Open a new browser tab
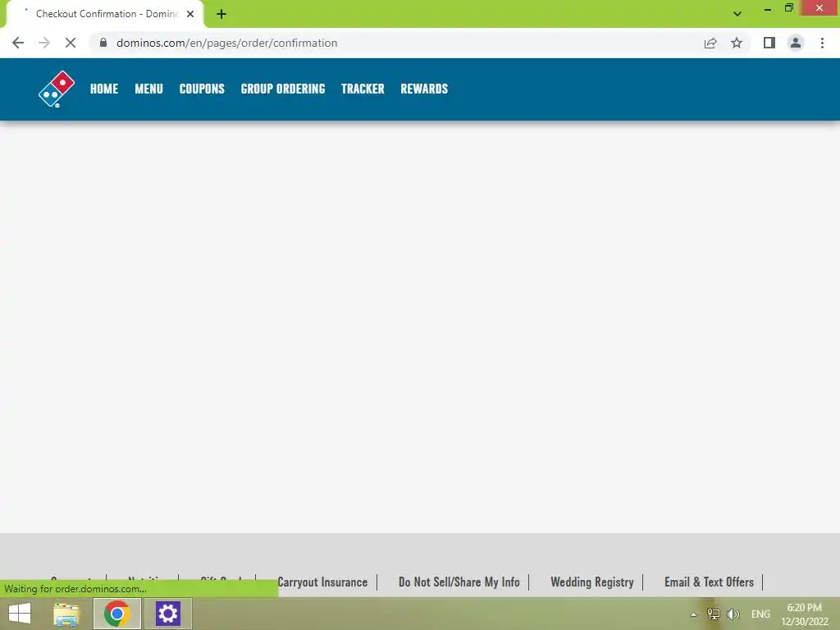 221,14
